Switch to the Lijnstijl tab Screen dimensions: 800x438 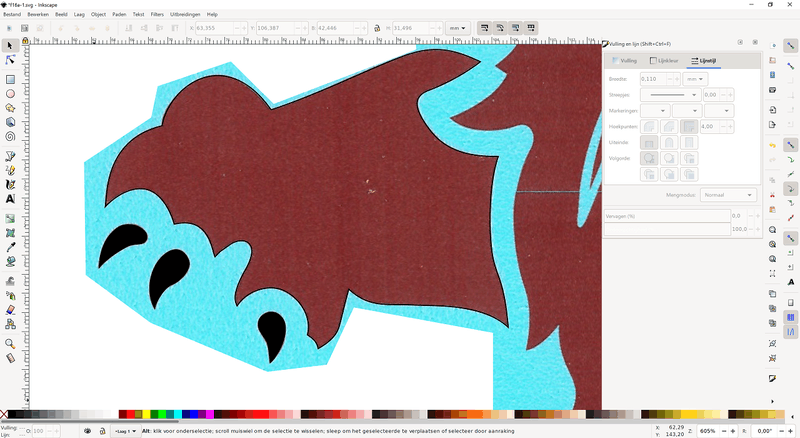click(x=704, y=61)
